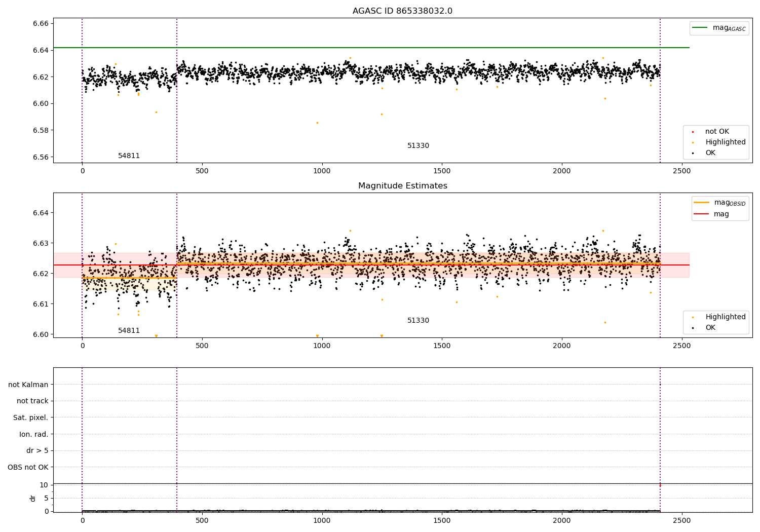Click the "51330" label in the top plot
760x532 pixels.
click(418, 146)
